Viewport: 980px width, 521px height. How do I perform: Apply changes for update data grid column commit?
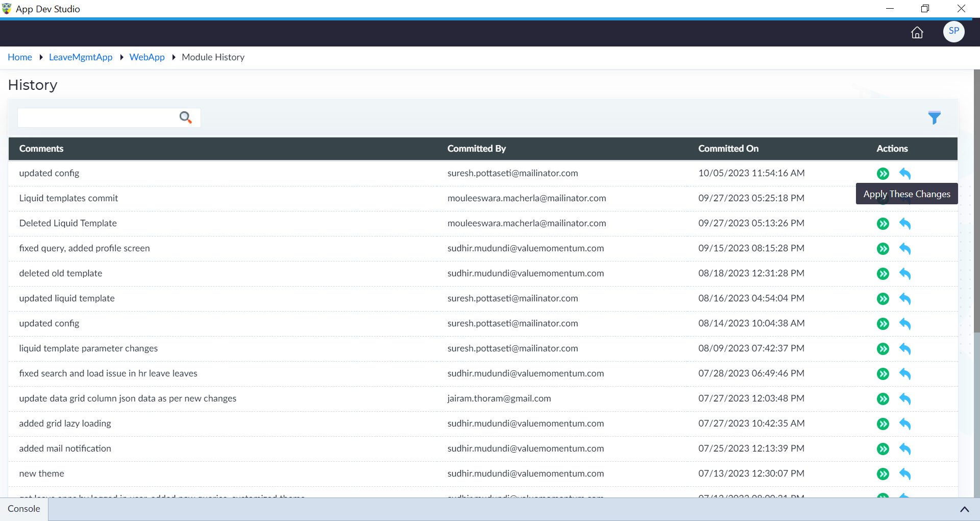pyautogui.click(x=883, y=399)
